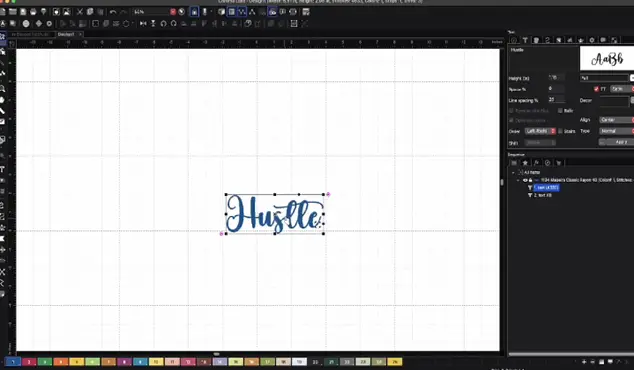The width and height of the screenshot is (634, 370).
Task: Click the Mirror horizontal icon in second toolbar
Action: pos(143,23)
